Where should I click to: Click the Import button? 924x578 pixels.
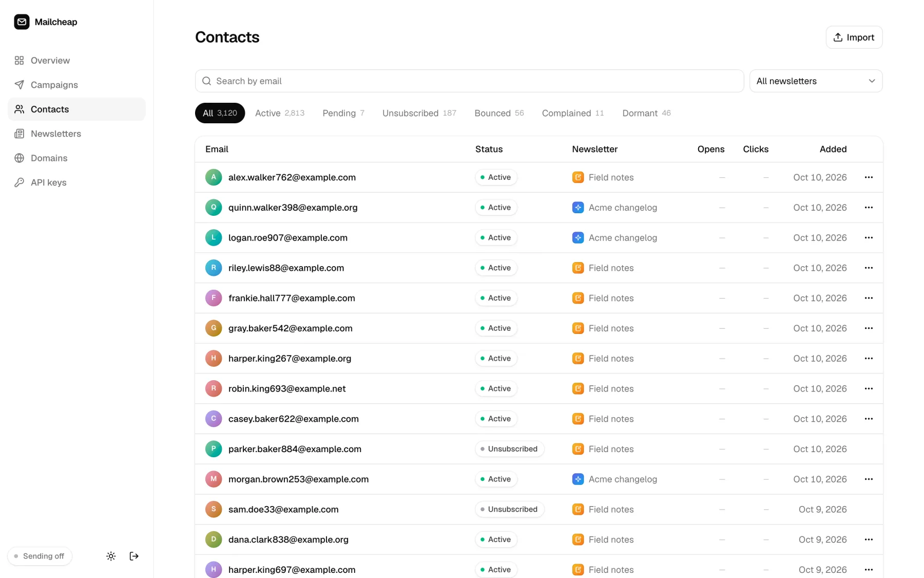(854, 38)
